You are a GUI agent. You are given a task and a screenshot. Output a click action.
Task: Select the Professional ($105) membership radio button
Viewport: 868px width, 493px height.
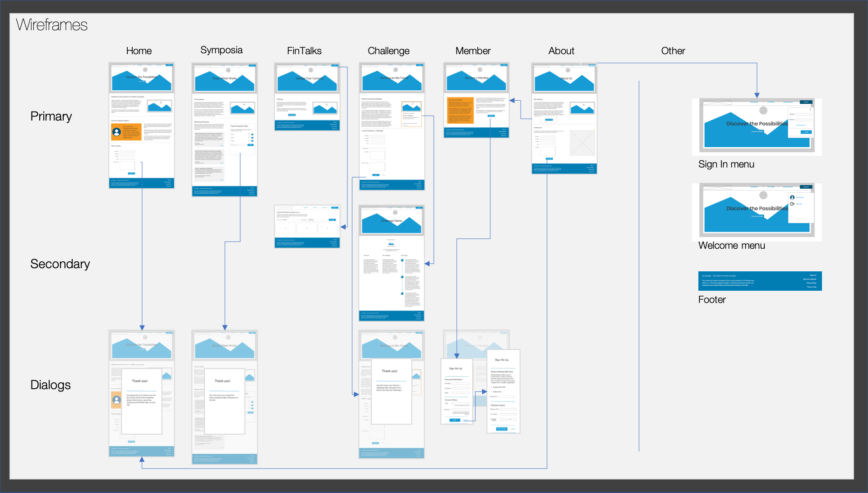pyautogui.click(x=491, y=387)
